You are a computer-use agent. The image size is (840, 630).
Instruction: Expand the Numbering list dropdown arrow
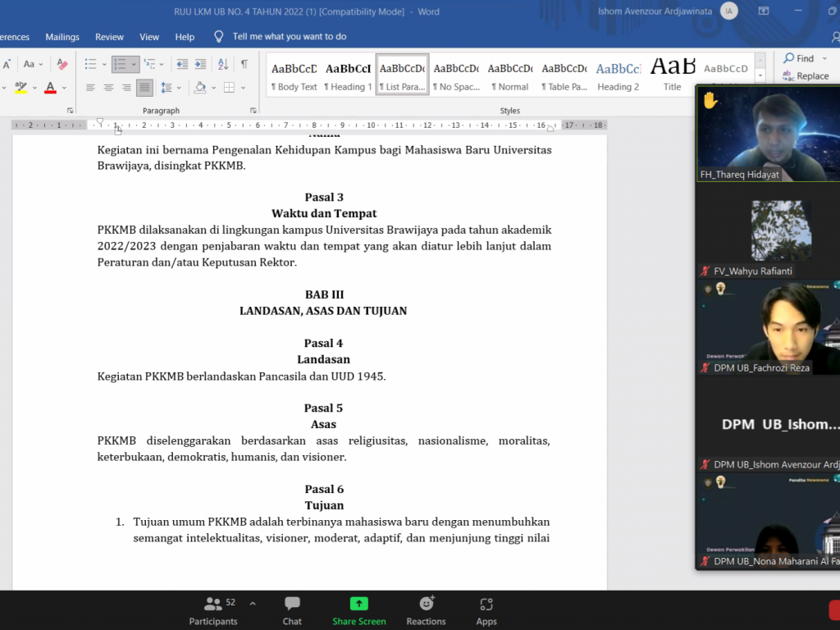[x=134, y=64]
